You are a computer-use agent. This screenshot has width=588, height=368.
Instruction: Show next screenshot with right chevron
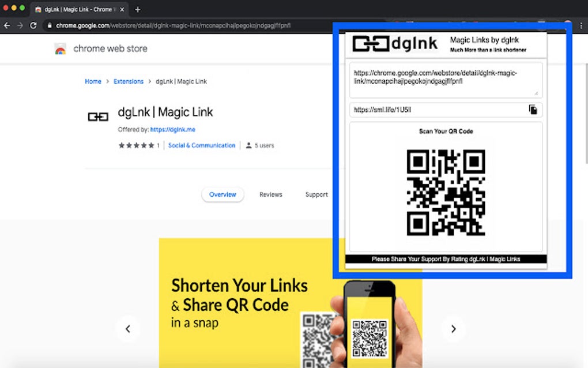(453, 329)
